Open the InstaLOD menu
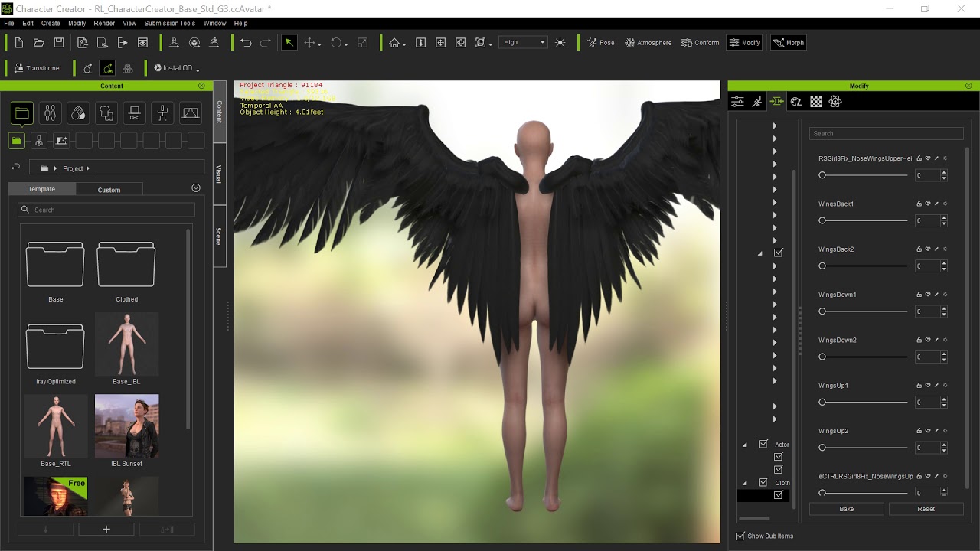 176,68
